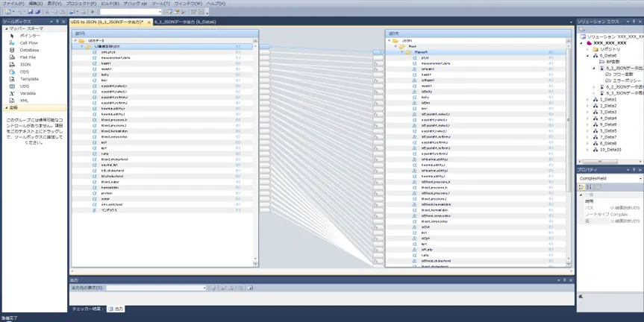Click the green Start debugging arrow

point(93,12)
